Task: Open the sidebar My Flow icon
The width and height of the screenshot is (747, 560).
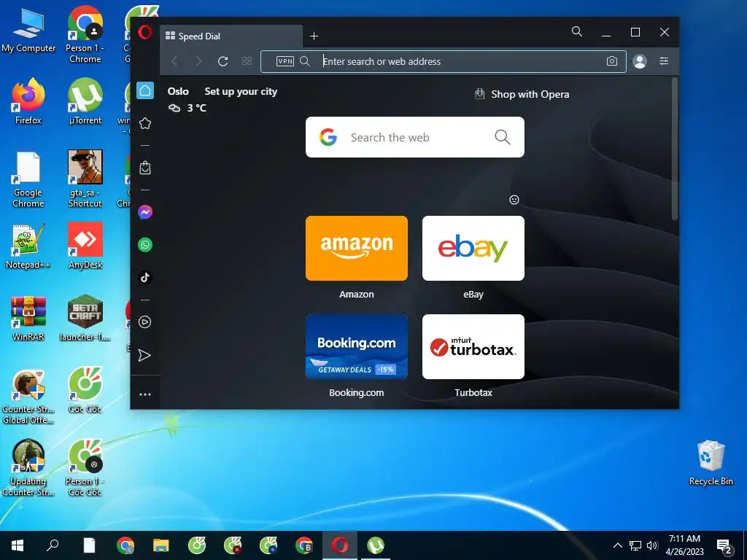Action: 144,355
